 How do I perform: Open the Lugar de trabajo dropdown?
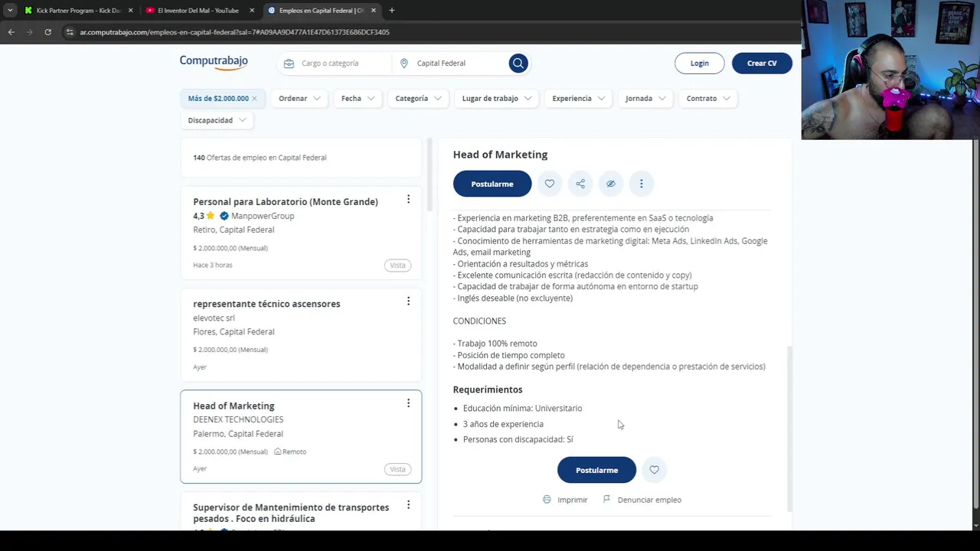pos(497,98)
